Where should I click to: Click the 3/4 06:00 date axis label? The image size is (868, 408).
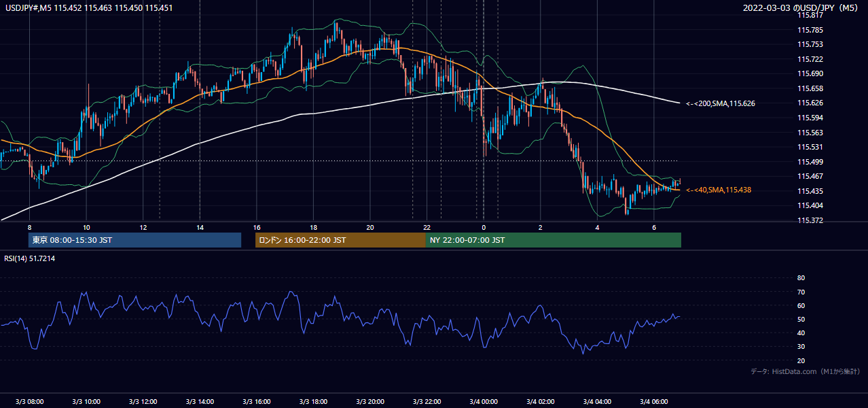[x=654, y=401]
